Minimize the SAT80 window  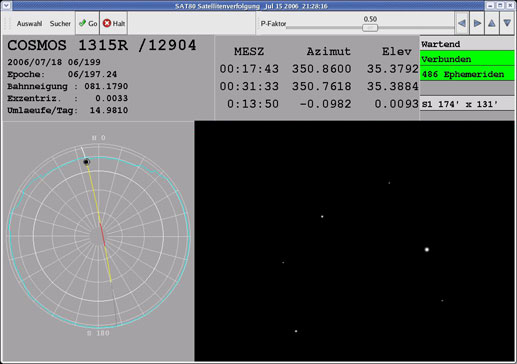click(490, 5)
